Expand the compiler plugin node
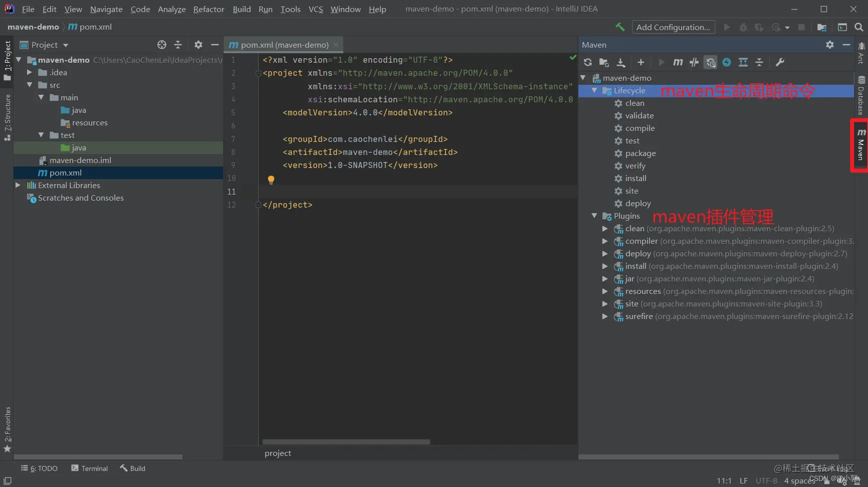This screenshot has height=487, width=868. pyautogui.click(x=605, y=241)
